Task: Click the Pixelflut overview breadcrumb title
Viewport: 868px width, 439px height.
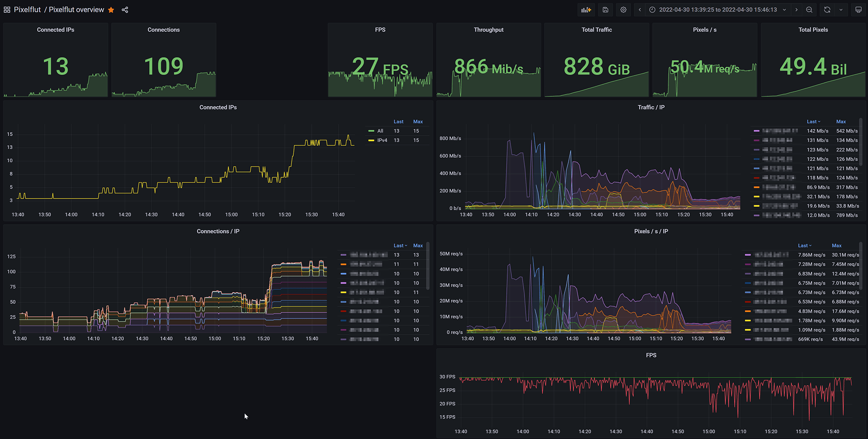Action: pos(76,9)
